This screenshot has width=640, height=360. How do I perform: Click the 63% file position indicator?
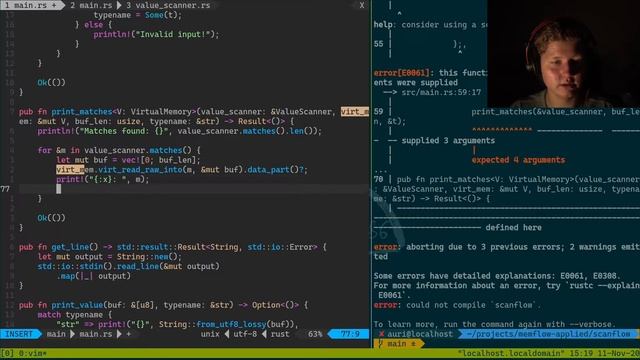pyautogui.click(x=315, y=334)
